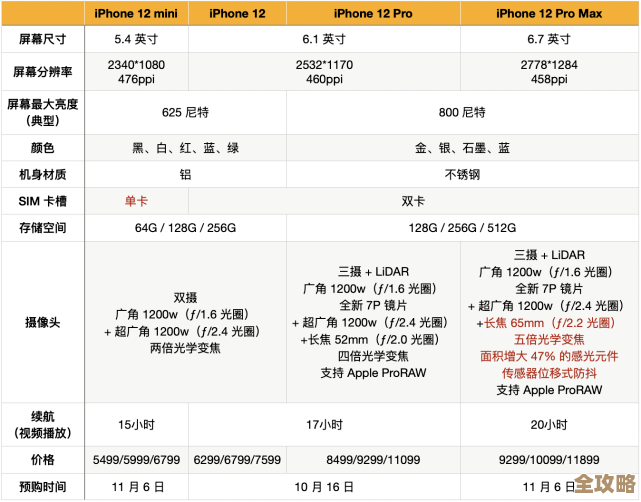Click the red 单卡 SIM cell

tap(136, 201)
